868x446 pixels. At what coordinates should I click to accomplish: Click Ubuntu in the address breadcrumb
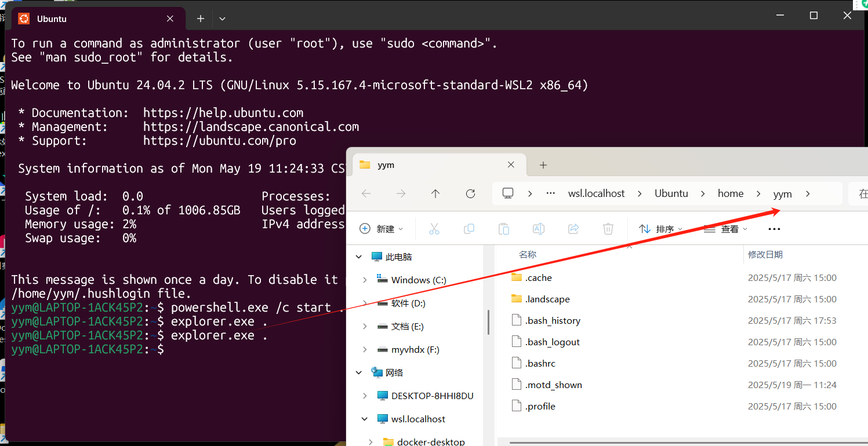tap(671, 193)
